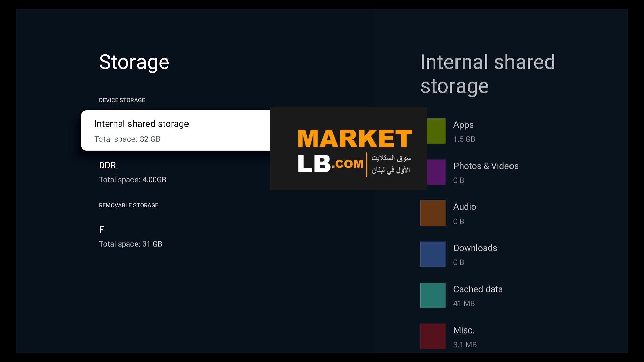Click Total space: 31 GB text
The height and width of the screenshot is (362, 644).
coord(130,244)
